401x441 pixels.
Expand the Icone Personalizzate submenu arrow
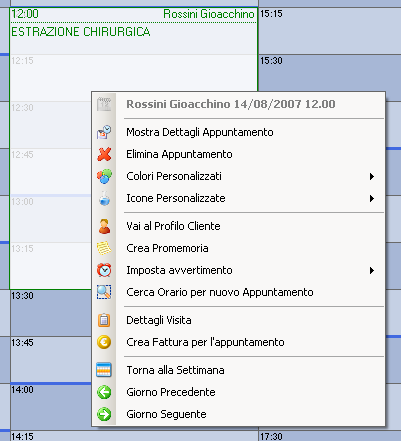click(x=372, y=198)
